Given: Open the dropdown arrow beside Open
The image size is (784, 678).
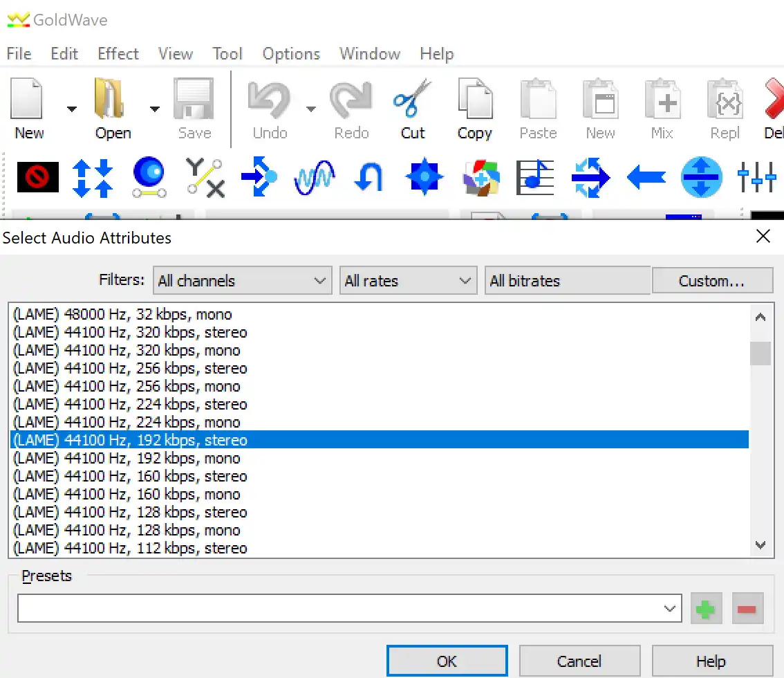Looking at the screenshot, I should click(x=155, y=109).
